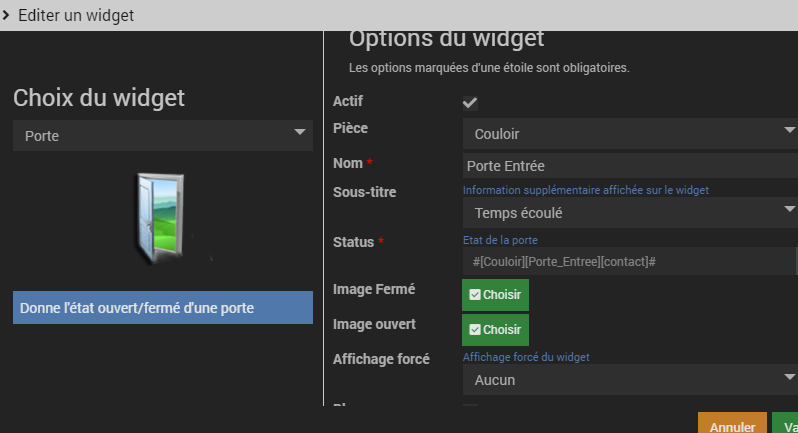Click the Nom field containing Porte Entrée
Screen dimensions: 798x433
pyautogui.click(x=629, y=165)
